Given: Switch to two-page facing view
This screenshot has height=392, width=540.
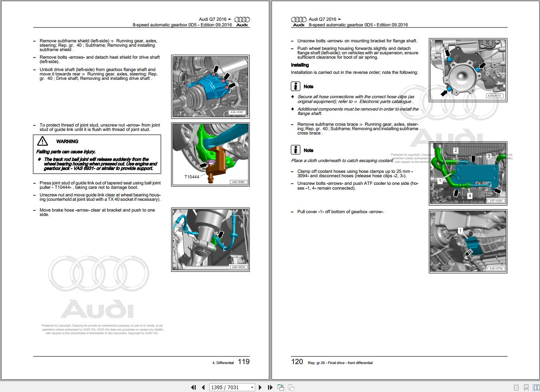Looking at the screenshot, I should click(x=536, y=387).
